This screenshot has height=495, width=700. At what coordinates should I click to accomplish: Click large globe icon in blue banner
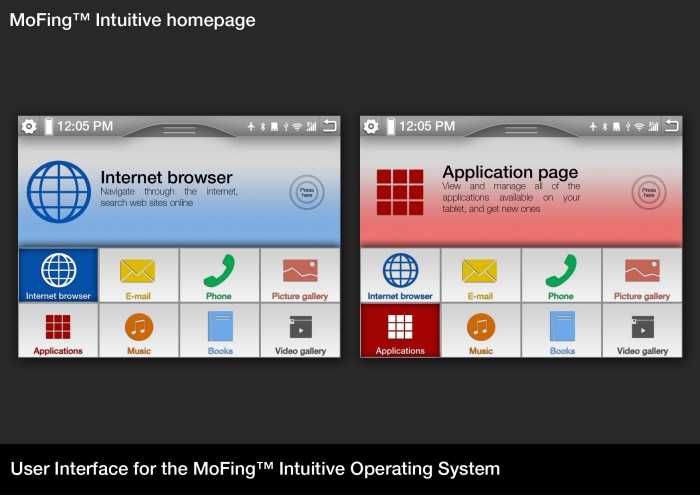(58, 191)
